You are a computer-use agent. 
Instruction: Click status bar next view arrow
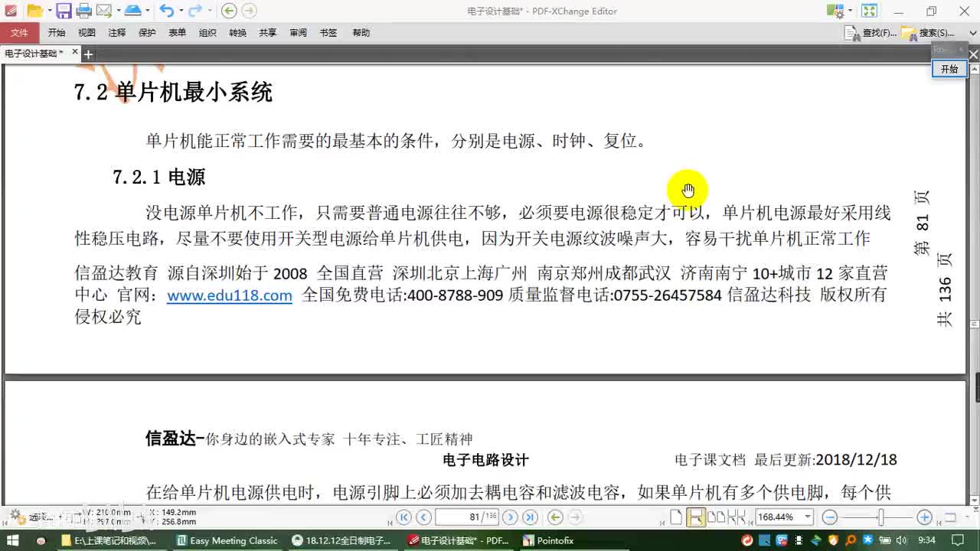click(576, 517)
